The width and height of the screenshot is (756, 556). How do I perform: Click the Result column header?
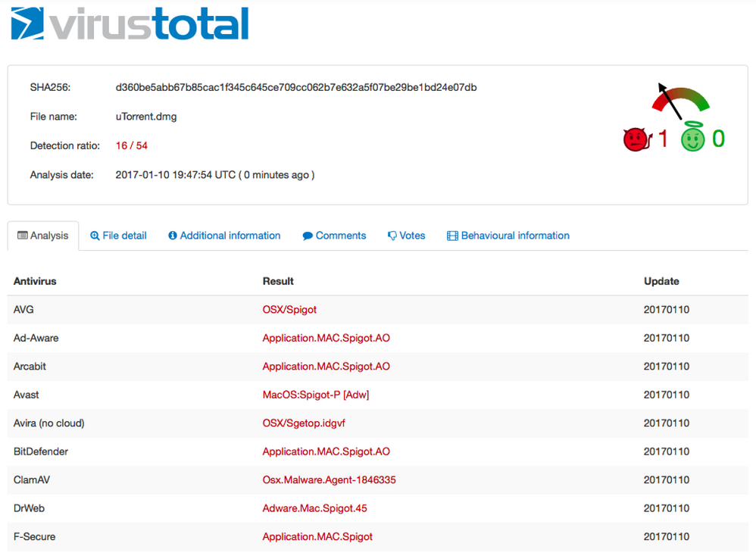click(278, 281)
